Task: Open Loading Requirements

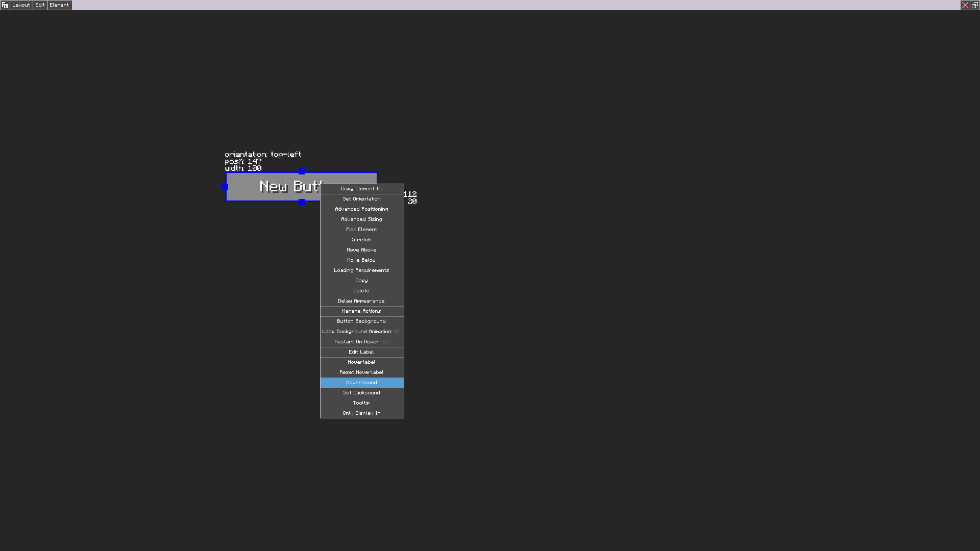Action: click(362, 270)
